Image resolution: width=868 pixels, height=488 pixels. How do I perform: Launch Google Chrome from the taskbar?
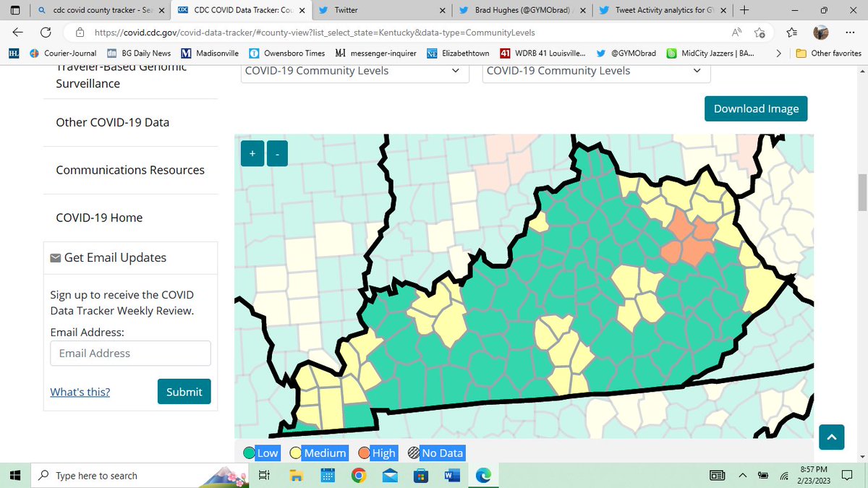[358, 475]
